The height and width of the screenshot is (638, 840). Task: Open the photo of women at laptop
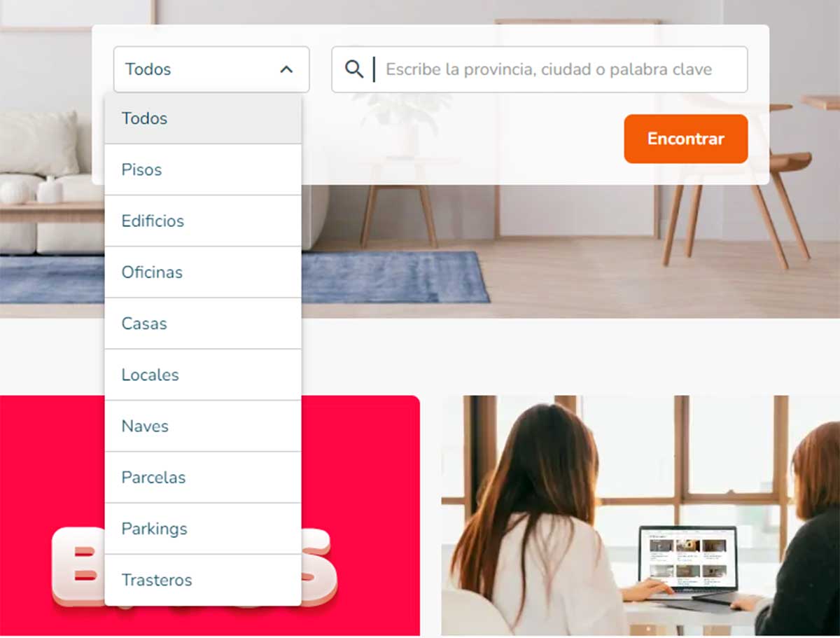[x=640, y=515]
